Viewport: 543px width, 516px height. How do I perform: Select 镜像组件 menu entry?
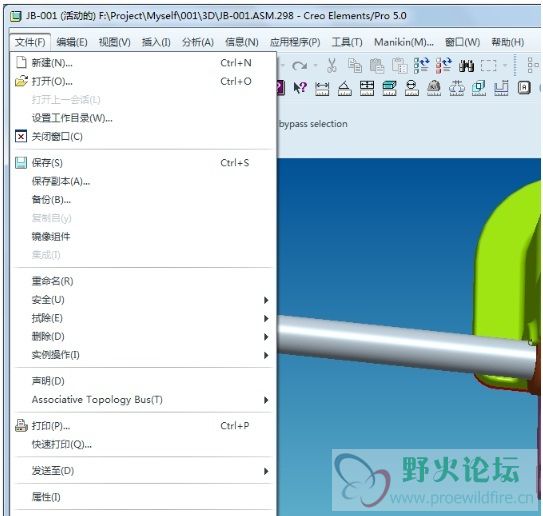pyautogui.click(x=143, y=237)
